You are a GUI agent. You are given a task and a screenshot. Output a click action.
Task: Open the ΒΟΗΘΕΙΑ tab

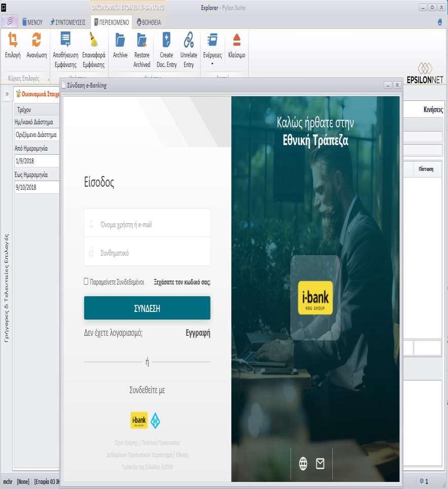[149, 22]
